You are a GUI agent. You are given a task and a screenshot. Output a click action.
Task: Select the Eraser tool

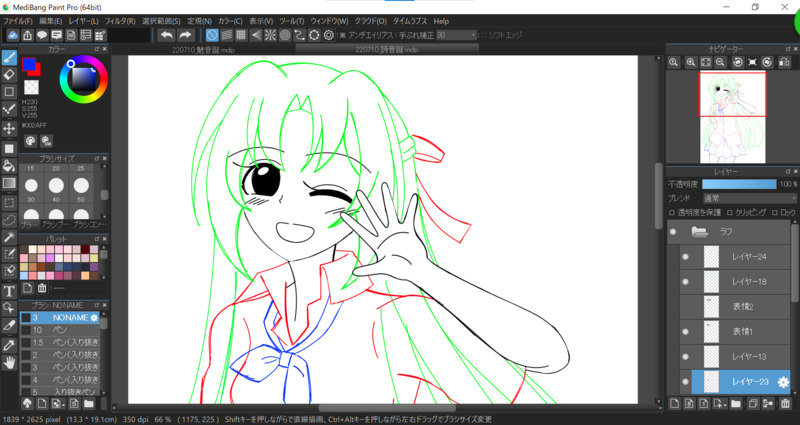point(9,74)
